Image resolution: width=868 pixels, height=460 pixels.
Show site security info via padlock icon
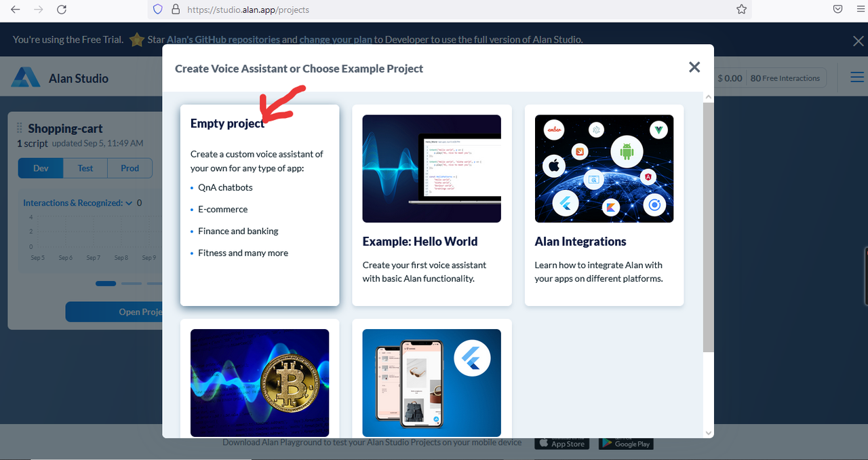[175, 9]
